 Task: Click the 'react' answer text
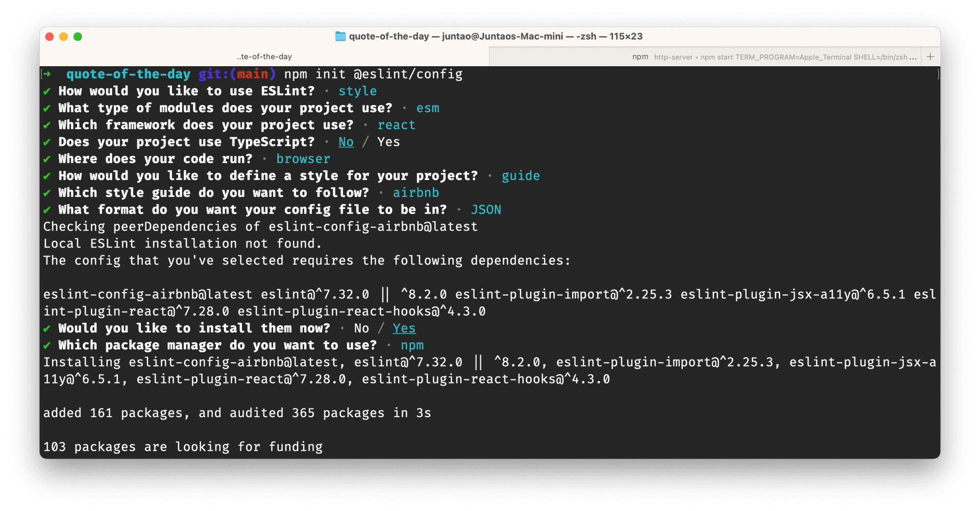(397, 125)
